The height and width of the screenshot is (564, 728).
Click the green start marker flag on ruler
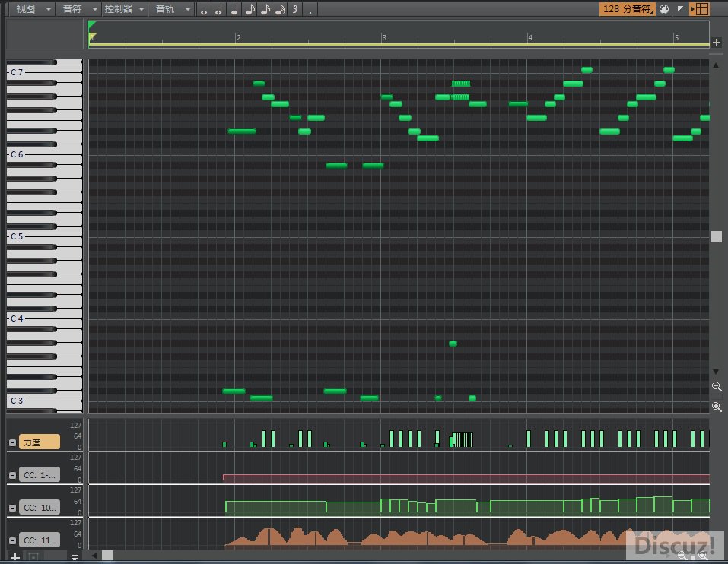[92, 24]
